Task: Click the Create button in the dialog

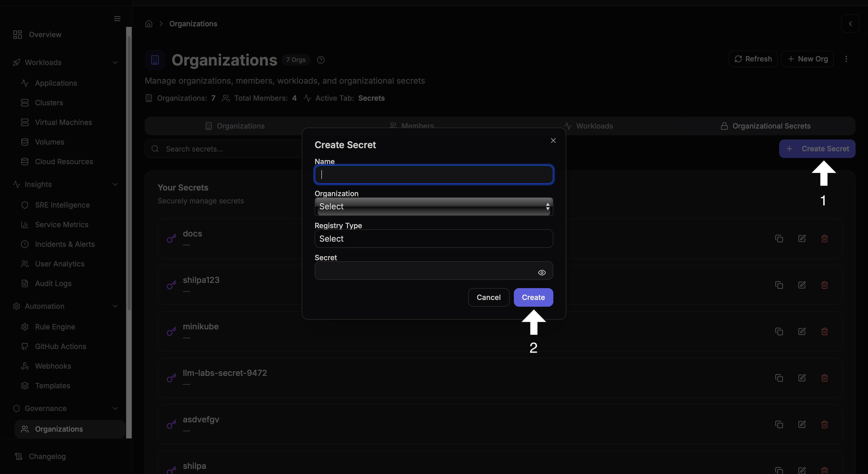Action: tap(533, 297)
